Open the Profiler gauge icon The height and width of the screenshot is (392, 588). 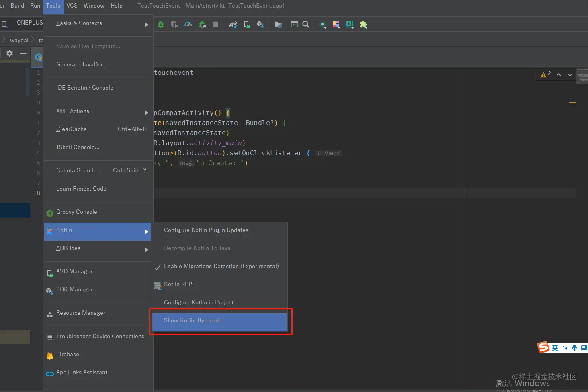pos(188,25)
